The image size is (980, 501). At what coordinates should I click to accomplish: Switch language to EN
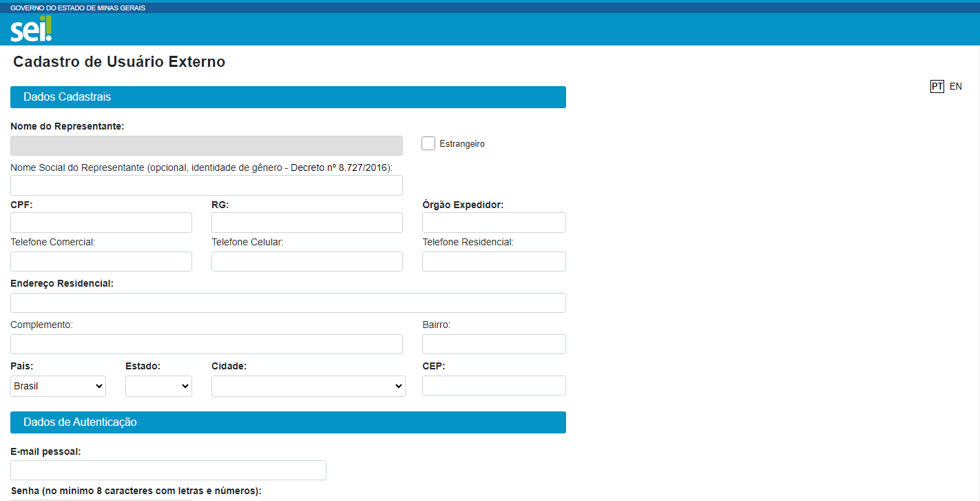(955, 86)
